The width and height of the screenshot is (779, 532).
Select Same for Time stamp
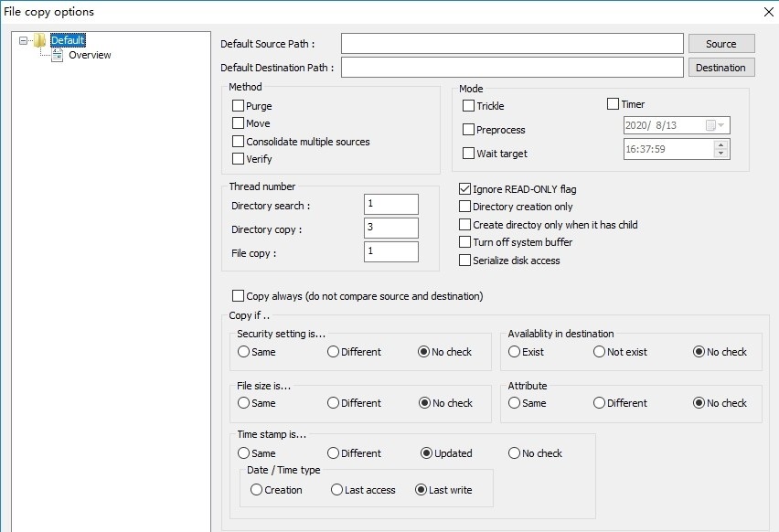coord(243,453)
